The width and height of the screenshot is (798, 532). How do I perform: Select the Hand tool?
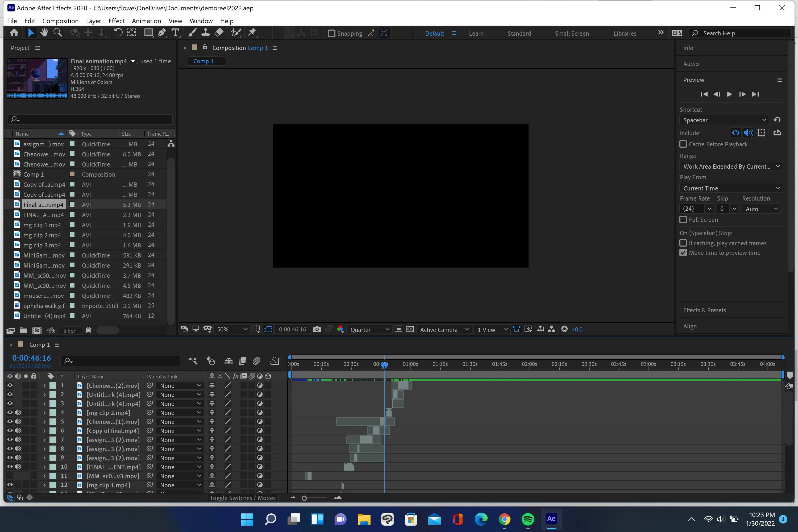(44, 32)
